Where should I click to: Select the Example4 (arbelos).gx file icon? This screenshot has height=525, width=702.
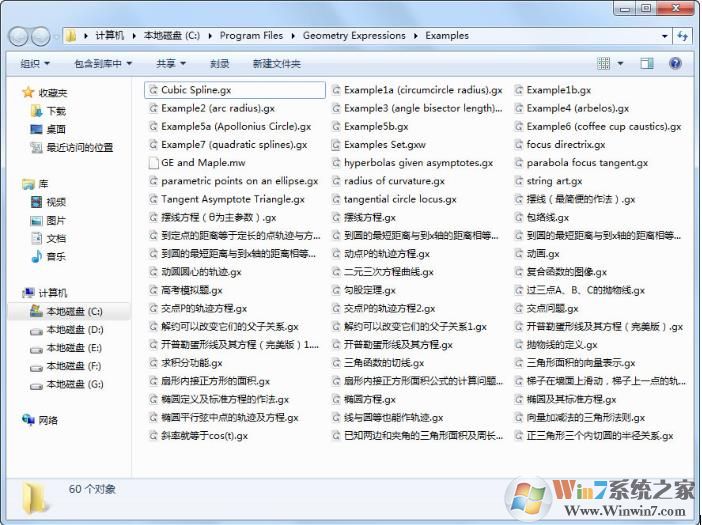coord(518,108)
